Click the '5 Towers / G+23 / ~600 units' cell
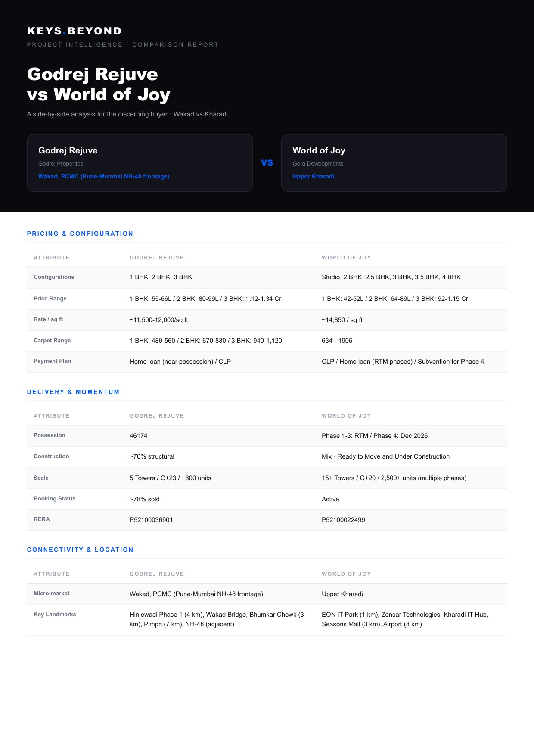 (x=171, y=478)
